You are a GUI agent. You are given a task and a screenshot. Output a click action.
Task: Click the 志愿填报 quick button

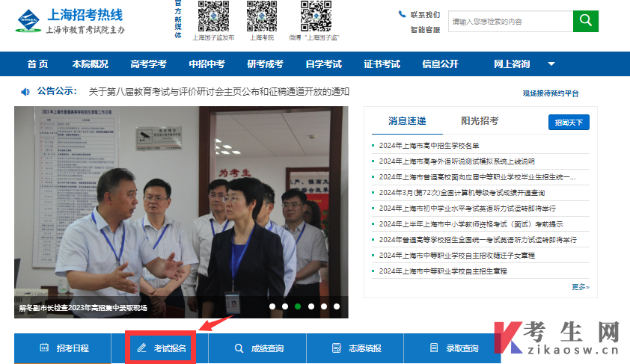click(x=355, y=348)
